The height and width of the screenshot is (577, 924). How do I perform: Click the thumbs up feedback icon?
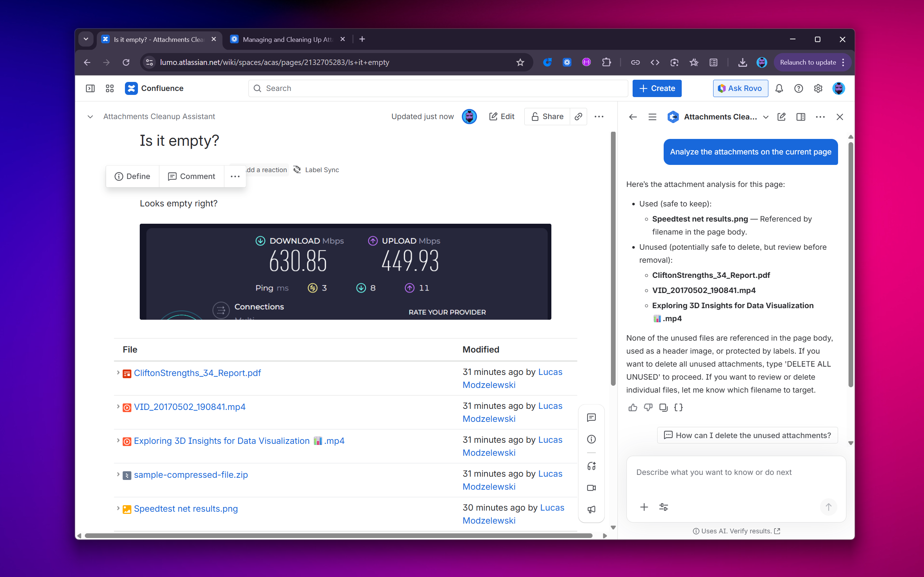pos(633,407)
